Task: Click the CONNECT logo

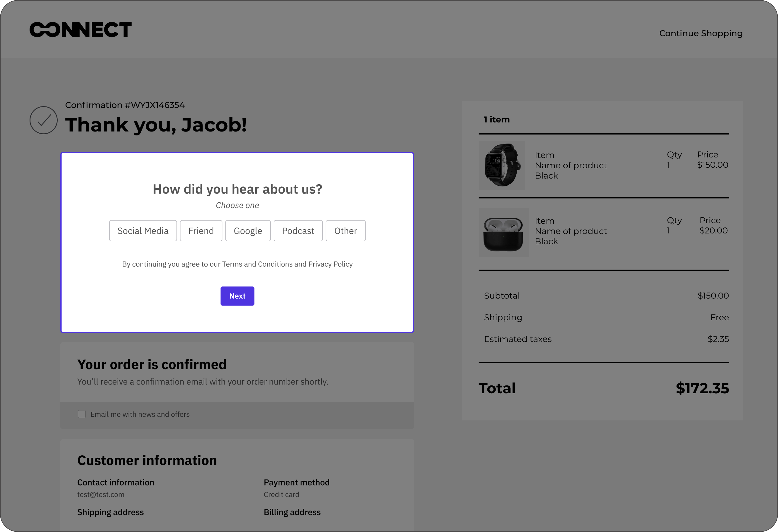Action: 80,30
